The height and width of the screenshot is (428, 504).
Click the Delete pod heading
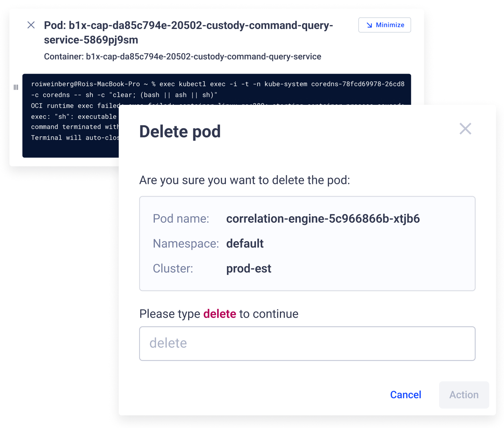coord(180,132)
